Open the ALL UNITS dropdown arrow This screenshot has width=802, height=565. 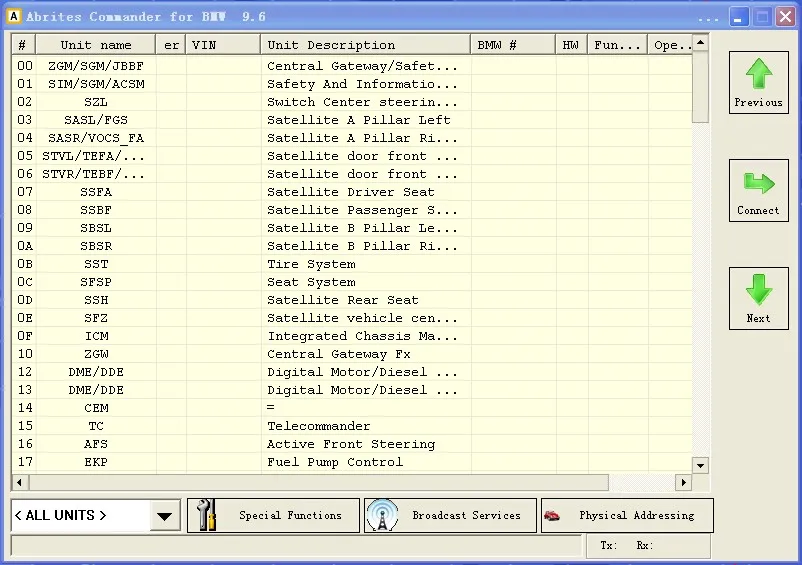(164, 515)
